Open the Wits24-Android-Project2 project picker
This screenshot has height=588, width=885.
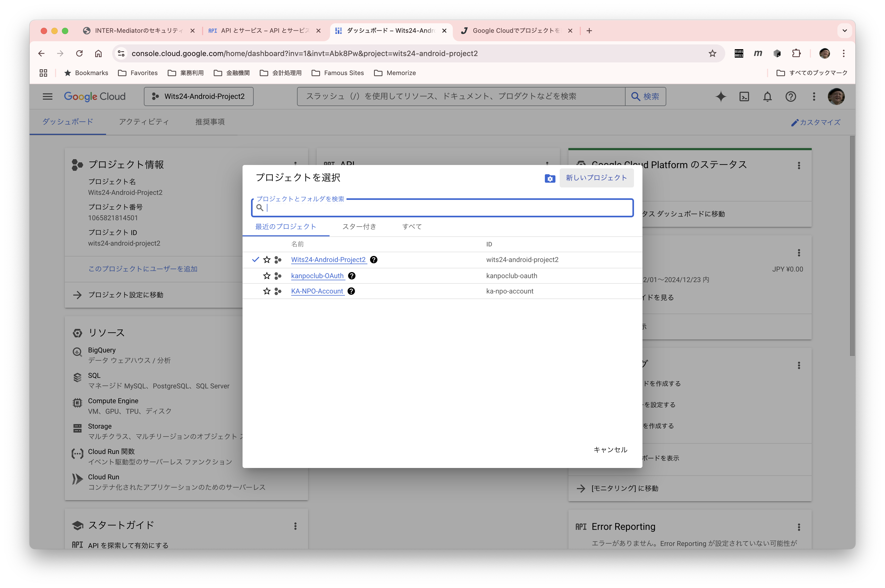tap(198, 97)
